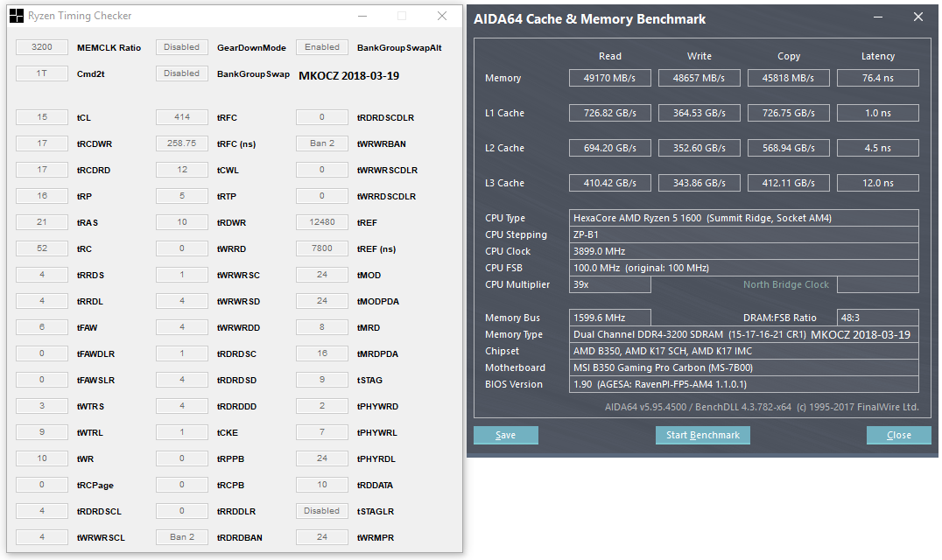
Task: Click the CPU Multiplier value 39x
Action: (x=610, y=284)
